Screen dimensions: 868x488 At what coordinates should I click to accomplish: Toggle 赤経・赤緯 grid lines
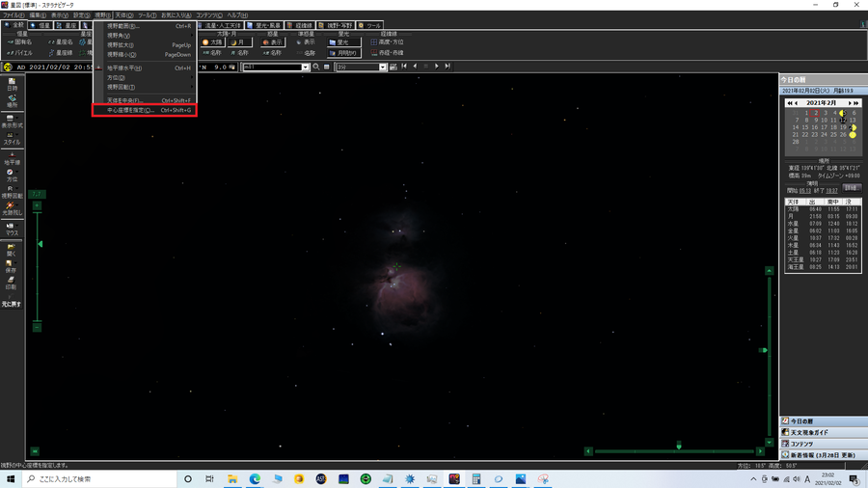tap(387, 53)
